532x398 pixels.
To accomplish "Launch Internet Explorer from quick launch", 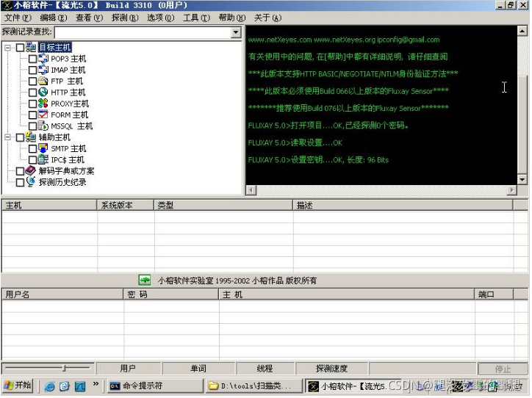I will point(49,386).
